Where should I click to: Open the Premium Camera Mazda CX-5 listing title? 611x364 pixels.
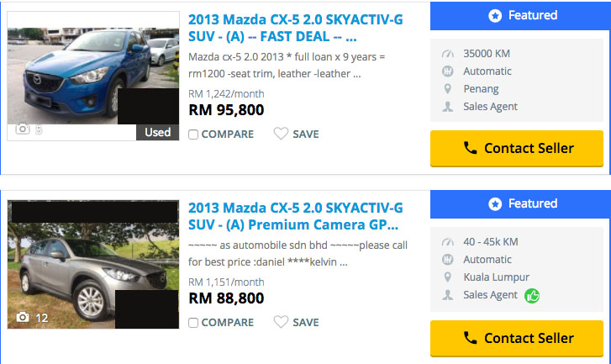pyautogui.click(x=296, y=216)
